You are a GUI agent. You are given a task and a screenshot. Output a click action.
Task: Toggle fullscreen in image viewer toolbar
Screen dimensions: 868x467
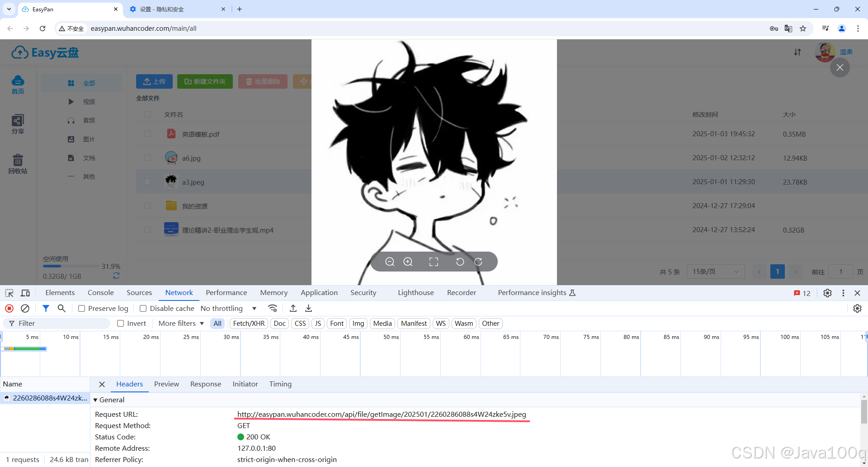click(x=434, y=262)
